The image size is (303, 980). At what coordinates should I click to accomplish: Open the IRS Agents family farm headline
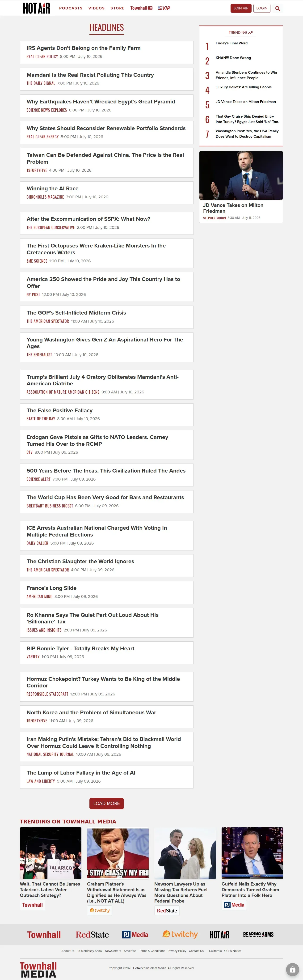click(84, 48)
